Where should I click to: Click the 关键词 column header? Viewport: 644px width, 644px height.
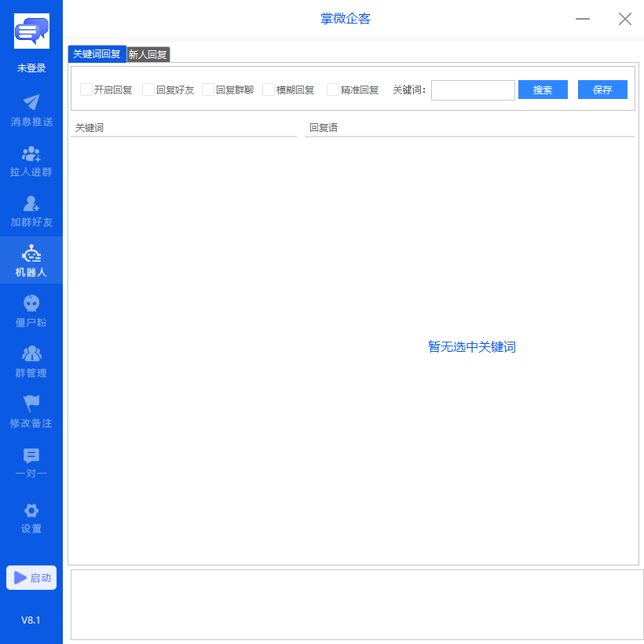click(x=184, y=128)
